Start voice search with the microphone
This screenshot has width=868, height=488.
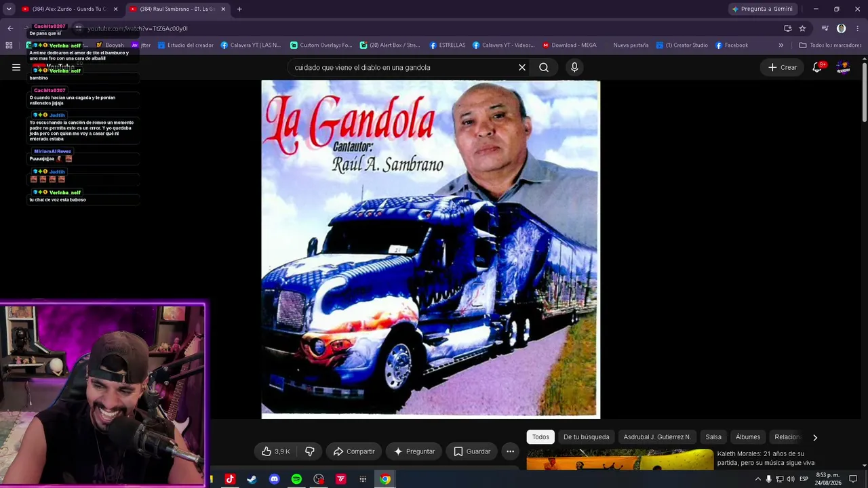click(574, 67)
